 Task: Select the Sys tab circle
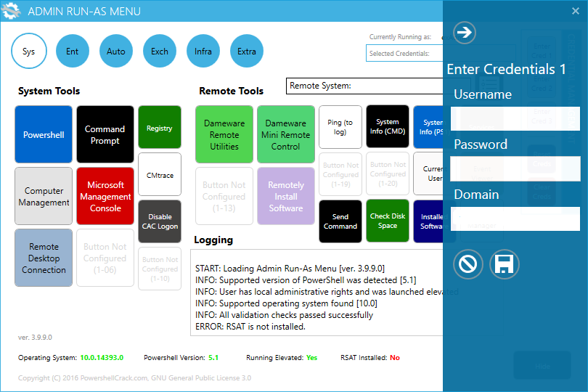[x=29, y=51]
